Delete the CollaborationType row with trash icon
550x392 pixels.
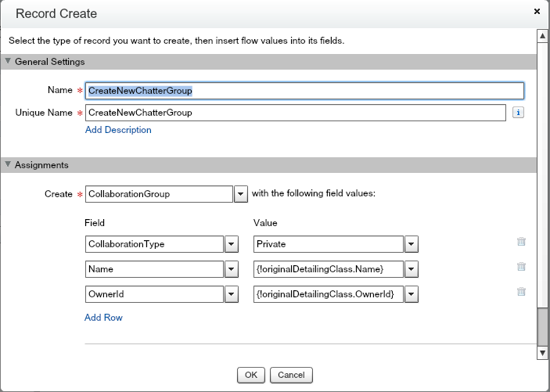(x=521, y=243)
